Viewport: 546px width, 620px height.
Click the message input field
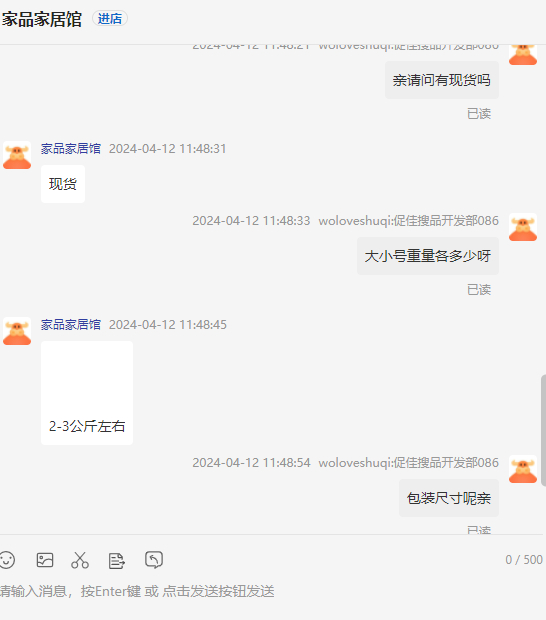[271, 592]
